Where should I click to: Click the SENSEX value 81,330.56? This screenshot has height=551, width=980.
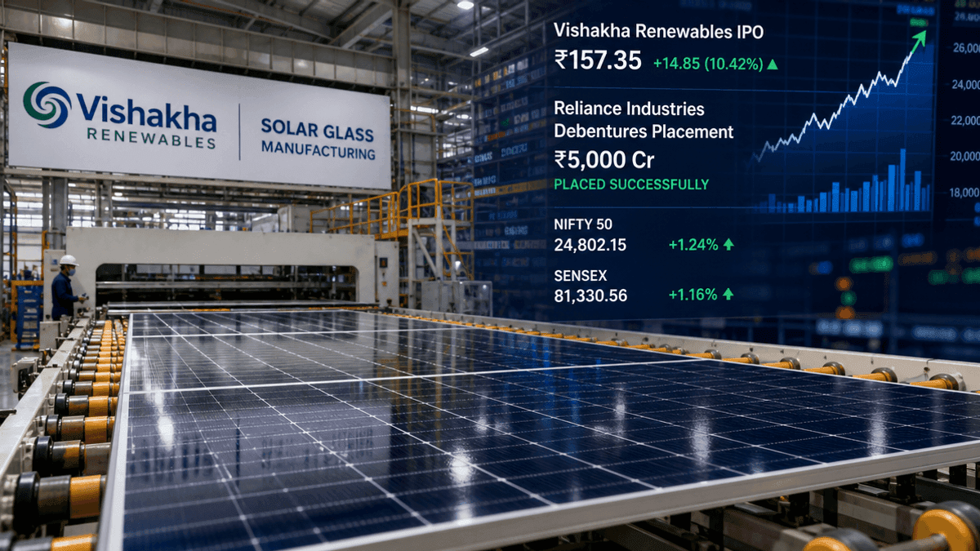pyautogui.click(x=590, y=295)
